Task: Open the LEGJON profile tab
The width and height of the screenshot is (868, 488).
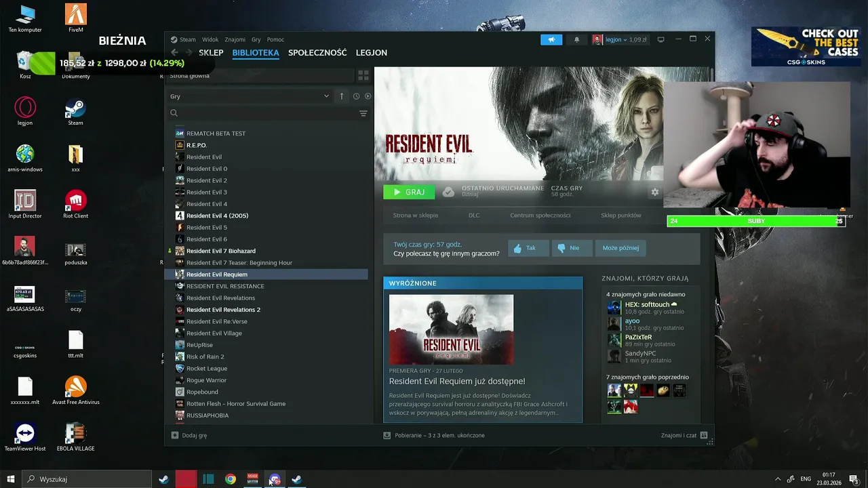Action: click(x=372, y=52)
